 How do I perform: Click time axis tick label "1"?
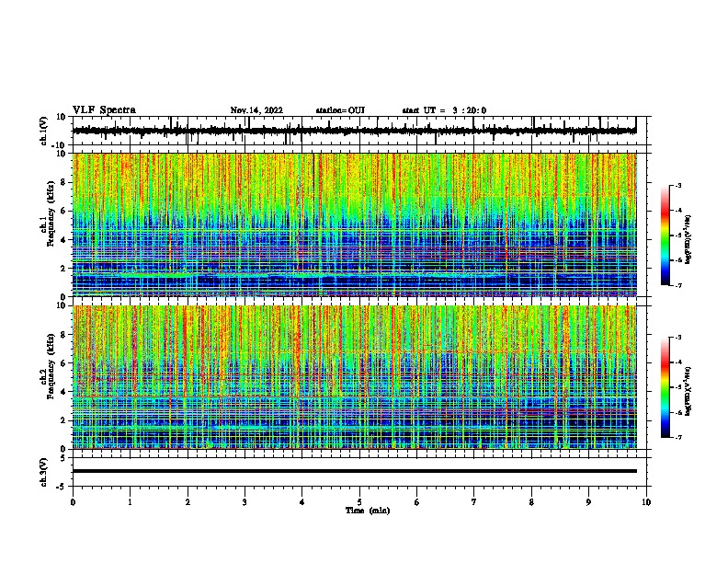click(x=130, y=502)
